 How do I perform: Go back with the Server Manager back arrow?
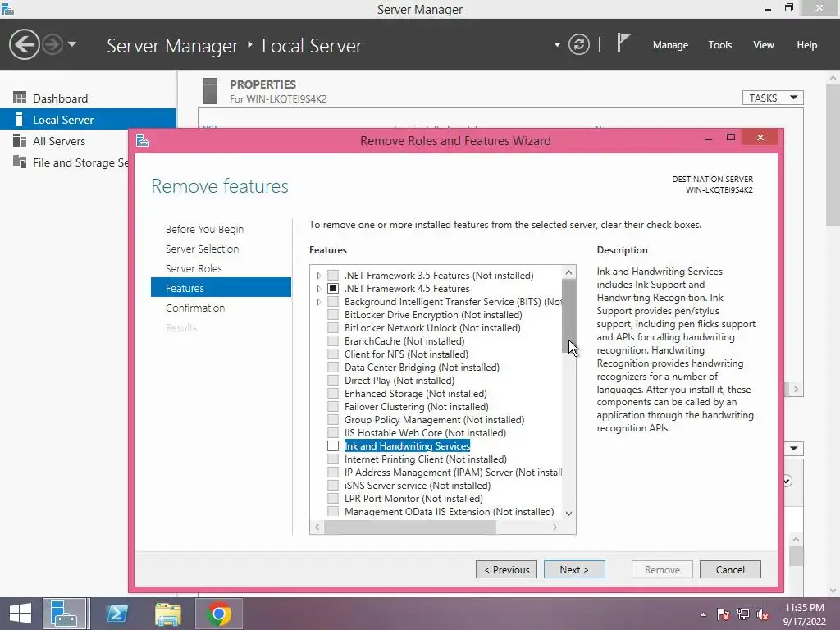(x=24, y=44)
